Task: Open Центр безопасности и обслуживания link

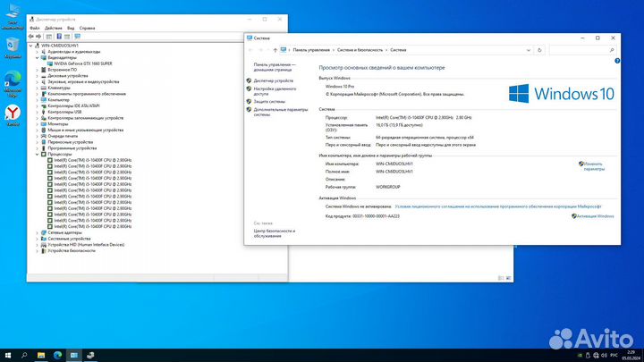Action: (275, 233)
